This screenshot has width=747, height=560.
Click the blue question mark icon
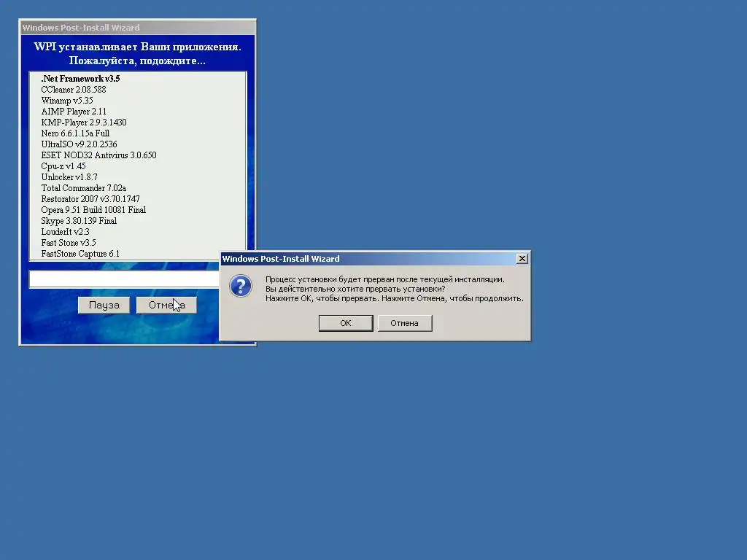tap(241, 286)
